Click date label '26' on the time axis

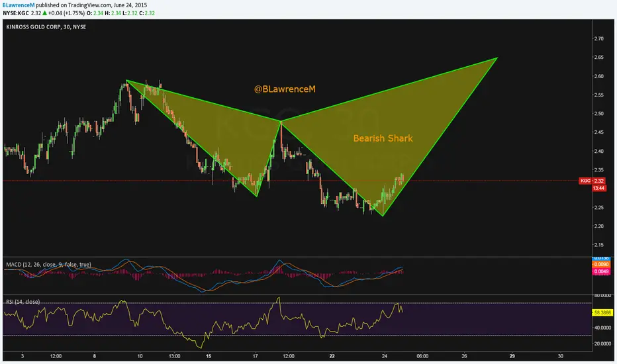point(464,356)
